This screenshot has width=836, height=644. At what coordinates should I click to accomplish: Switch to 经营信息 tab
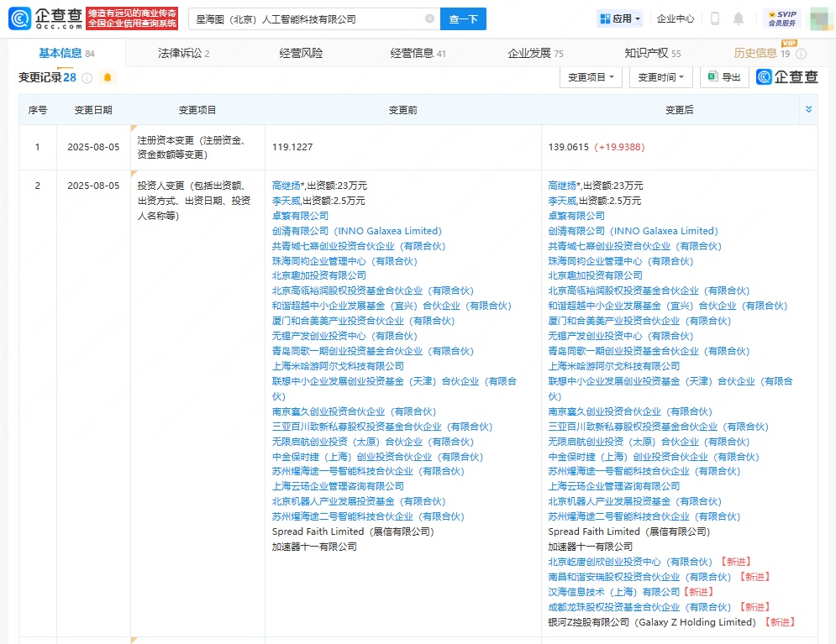[418, 53]
